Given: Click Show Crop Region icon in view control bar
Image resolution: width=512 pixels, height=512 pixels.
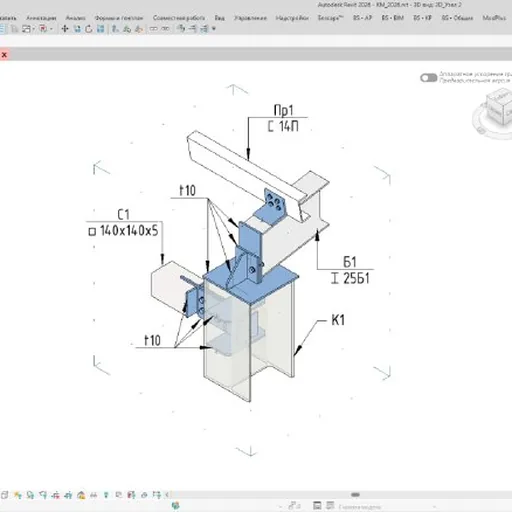Looking at the screenshot, I should coord(68,495).
